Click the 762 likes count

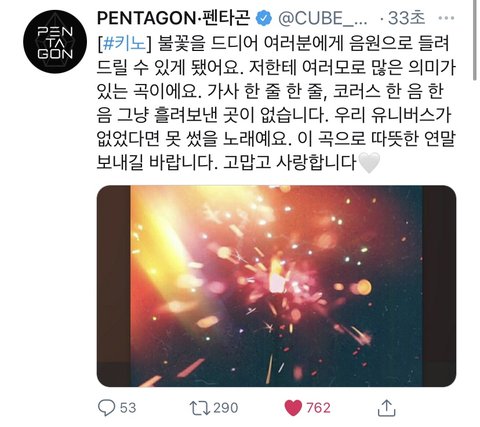pos(318,408)
